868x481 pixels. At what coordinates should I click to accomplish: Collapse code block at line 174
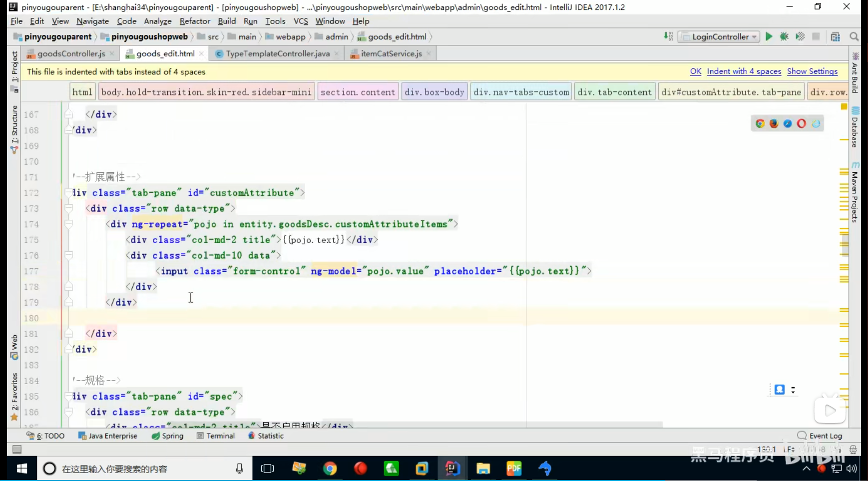click(69, 224)
